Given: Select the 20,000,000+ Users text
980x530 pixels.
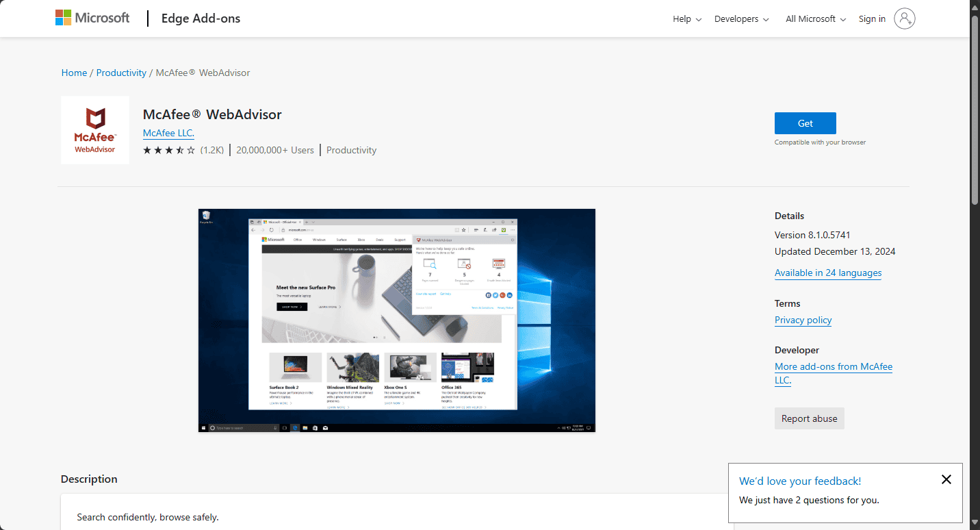Looking at the screenshot, I should (275, 150).
